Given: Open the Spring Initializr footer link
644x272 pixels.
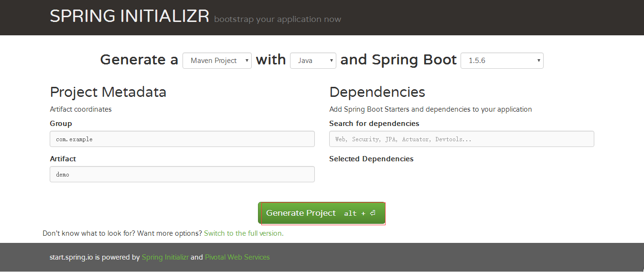Looking at the screenshot, I should [x=165, y=257].
